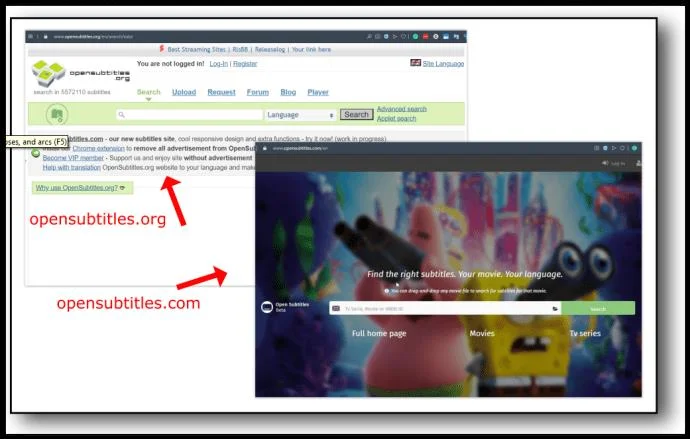The image size is (690, 439).
Task: Click the green Search button on opensubtitles.com
Action: coord(598,308)
